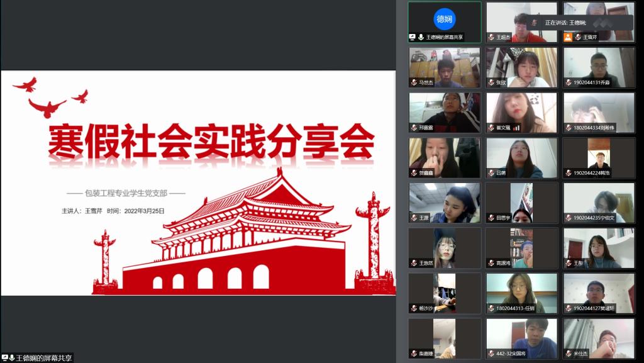This screenshot has height=363, width=644.
Task: Click the 1802044334刘希伟 name label
Action: point(594,128)
